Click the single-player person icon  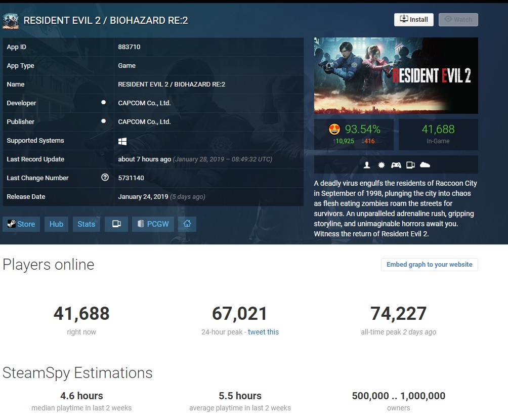tap(367, 165)
